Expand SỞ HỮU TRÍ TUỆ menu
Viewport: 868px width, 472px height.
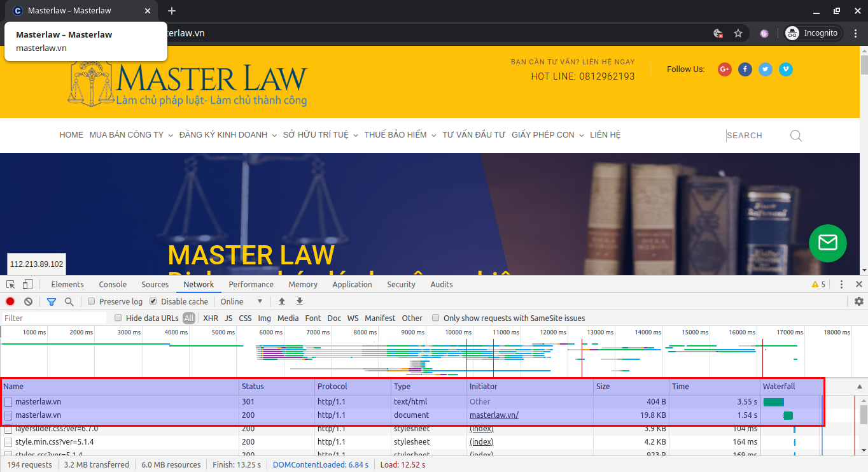click(321, 135)
